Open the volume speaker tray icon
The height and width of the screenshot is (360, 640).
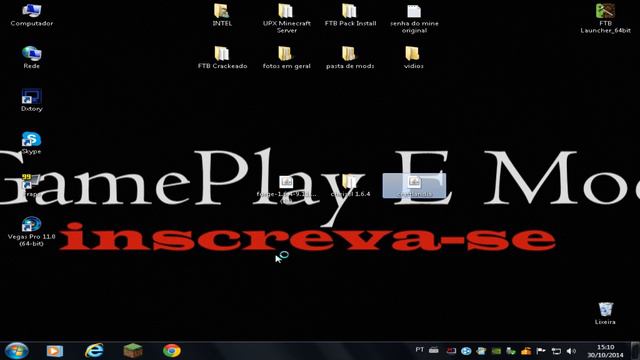point(571,351)
